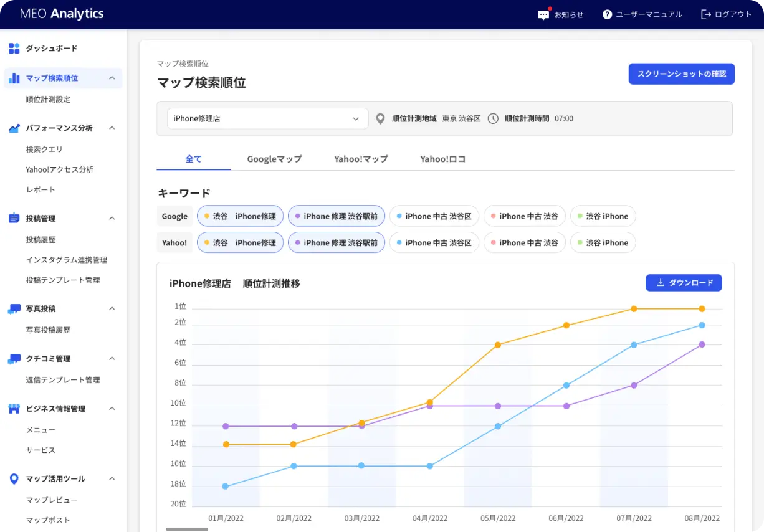
Task: Enable the Yahoo! iPhone 中古 渋谷区 keyword
Action: (434, 242)
